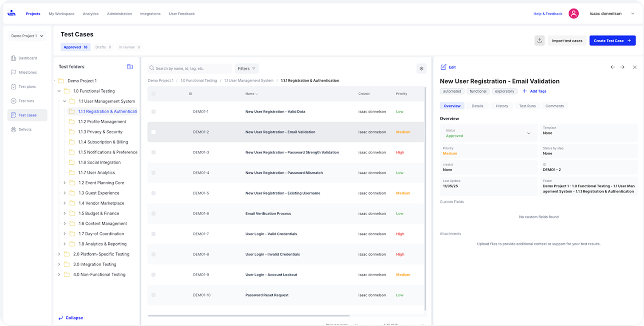Open the Filters button
The width and height of the screenshot is (644, 326).
point(246,68)
